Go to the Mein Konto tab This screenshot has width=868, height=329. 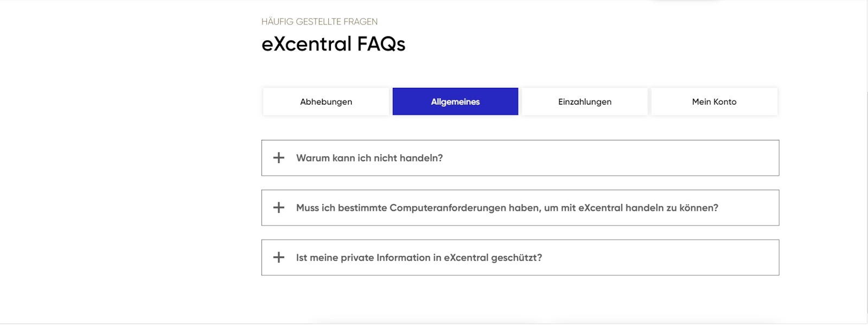[x=714, y=102]
